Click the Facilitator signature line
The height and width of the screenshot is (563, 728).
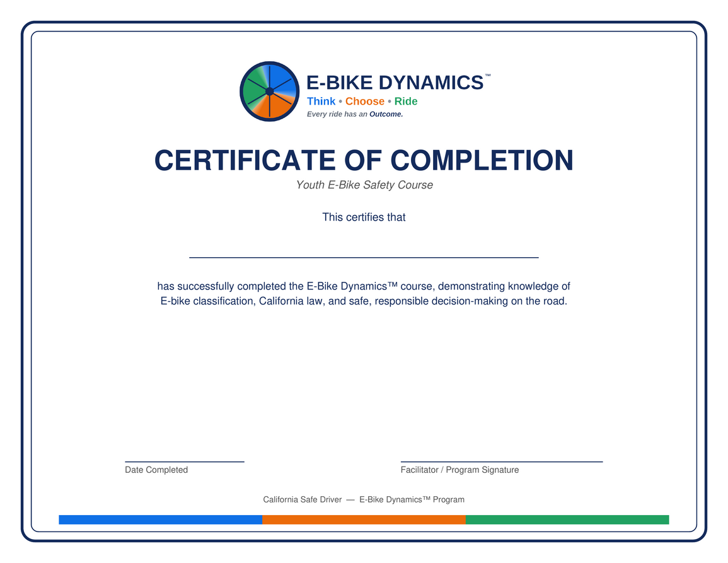502,461
